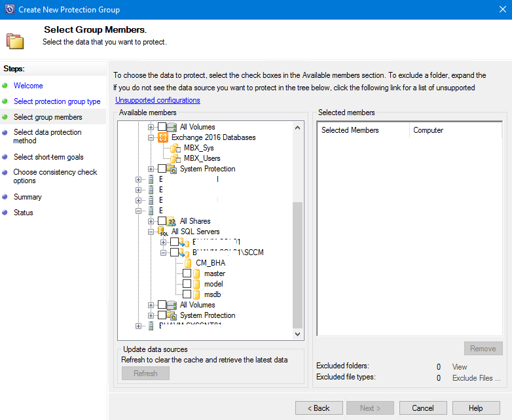Select the MBX_Sys database icon
Viewport: 512px width, 420px height.
174,148
